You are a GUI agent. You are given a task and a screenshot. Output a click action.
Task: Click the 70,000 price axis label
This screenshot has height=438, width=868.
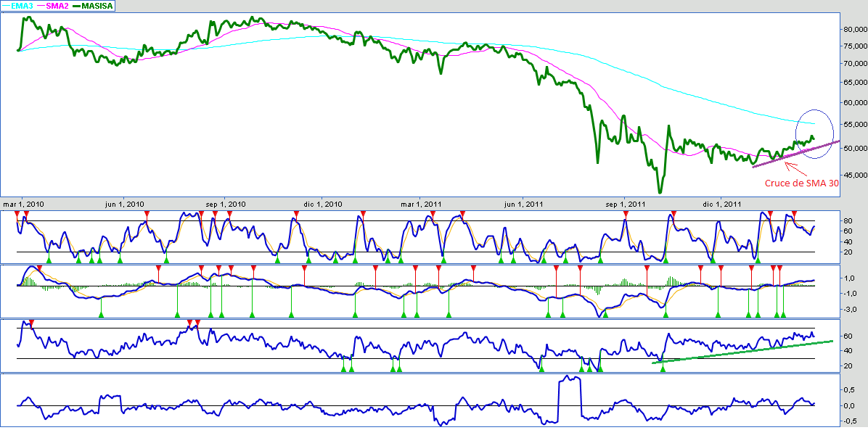point(855,64)
